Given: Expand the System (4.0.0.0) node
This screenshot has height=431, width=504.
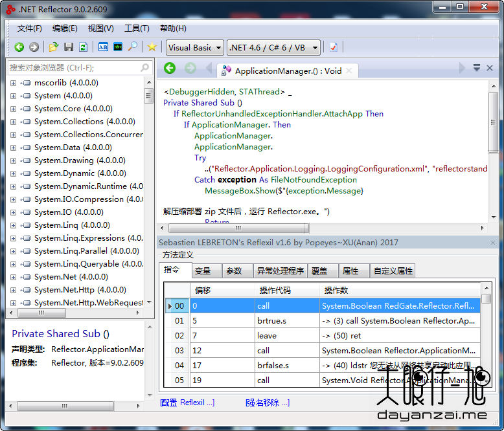Looking at the screenshot, I should pos(13,96).
